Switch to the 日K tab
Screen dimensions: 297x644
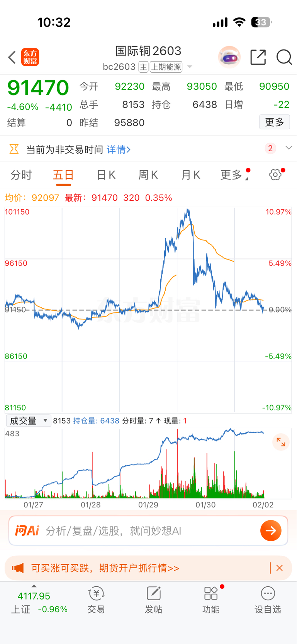[106, 175]
